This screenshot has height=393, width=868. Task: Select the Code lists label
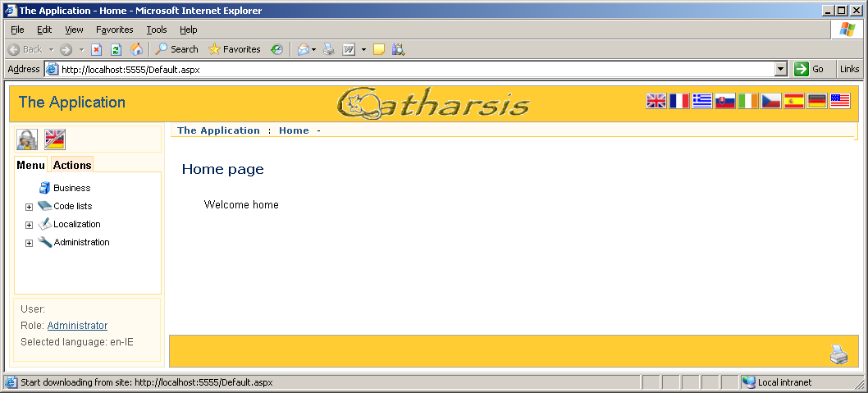click(73, 206)
